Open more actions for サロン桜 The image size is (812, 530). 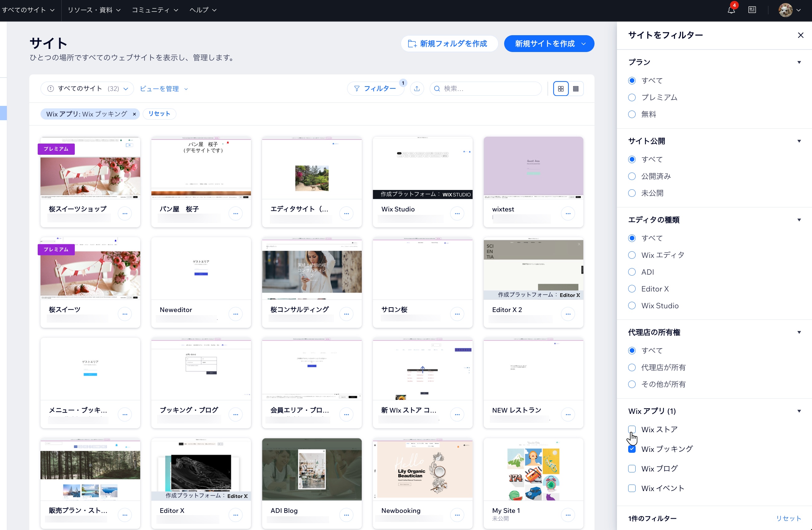457,314
